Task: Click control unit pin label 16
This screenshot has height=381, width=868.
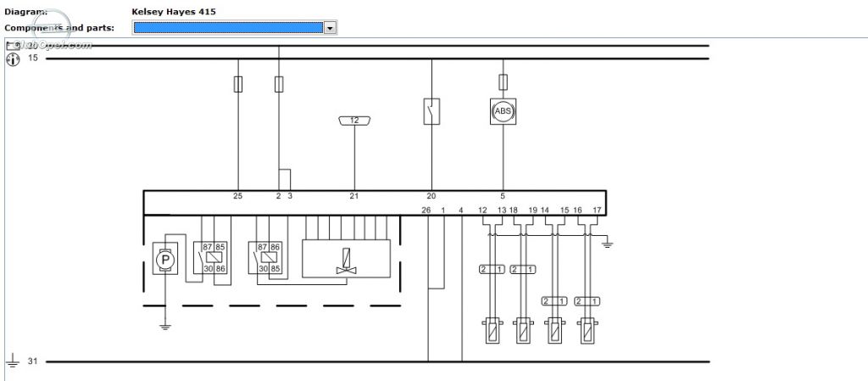Action: click(577, 210)
